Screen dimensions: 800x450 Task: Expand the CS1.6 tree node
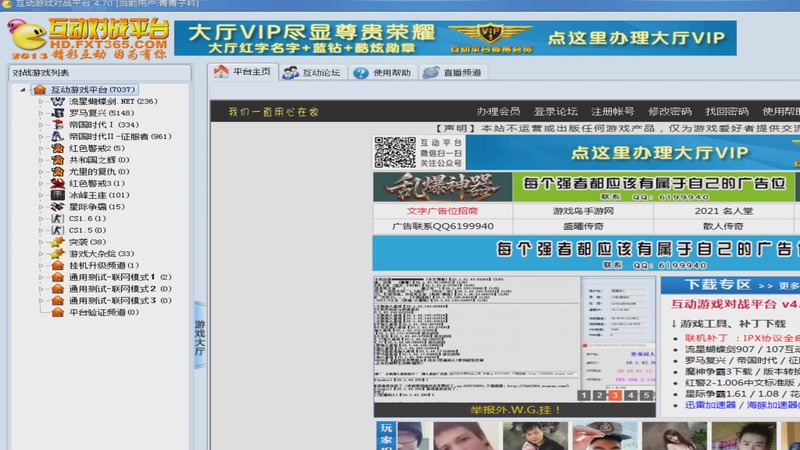pyautogui.click(x=41, y=219)
